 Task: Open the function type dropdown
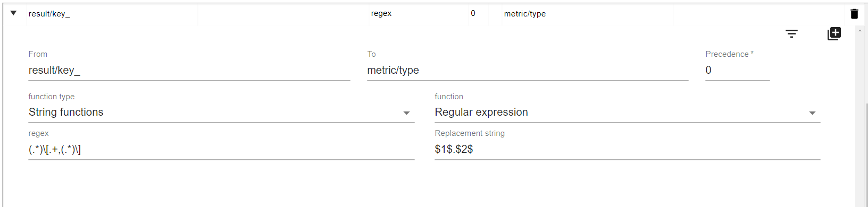[x=221, y=113]
